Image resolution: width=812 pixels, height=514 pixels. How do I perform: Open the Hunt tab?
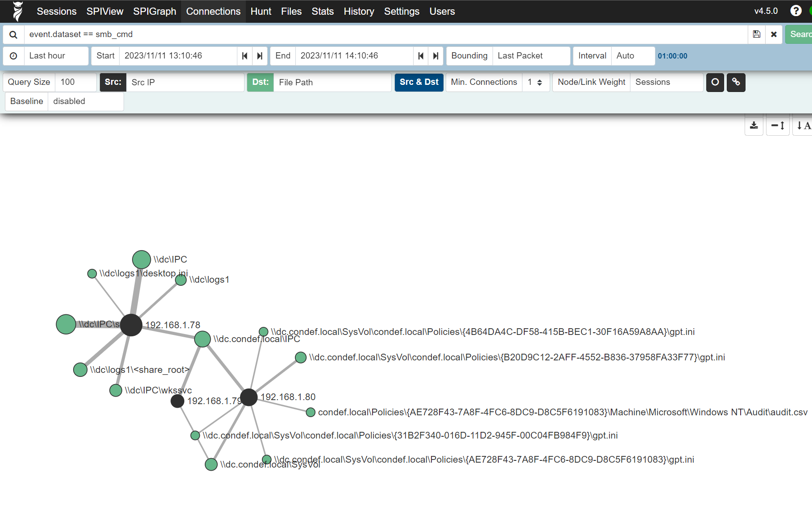pos(261,11)
